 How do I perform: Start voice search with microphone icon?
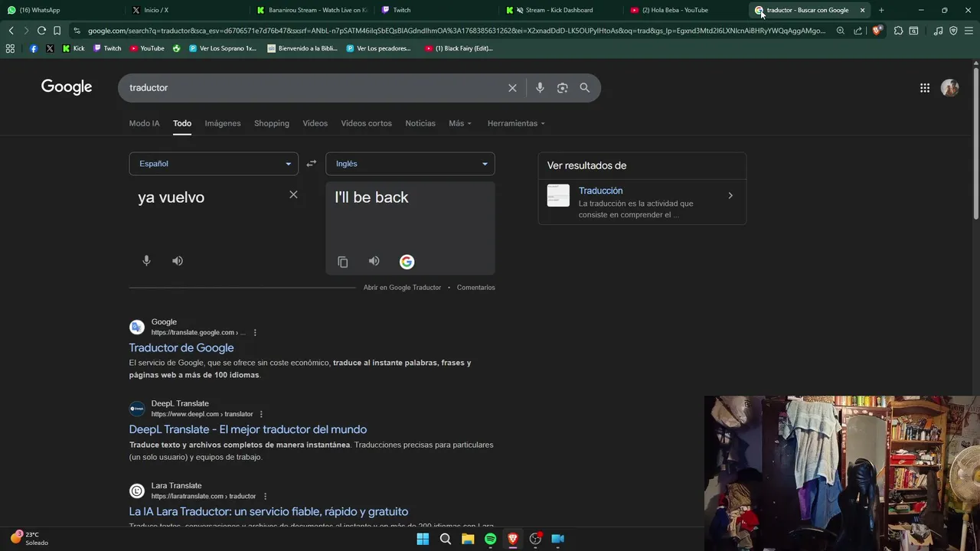click(540, 88)
